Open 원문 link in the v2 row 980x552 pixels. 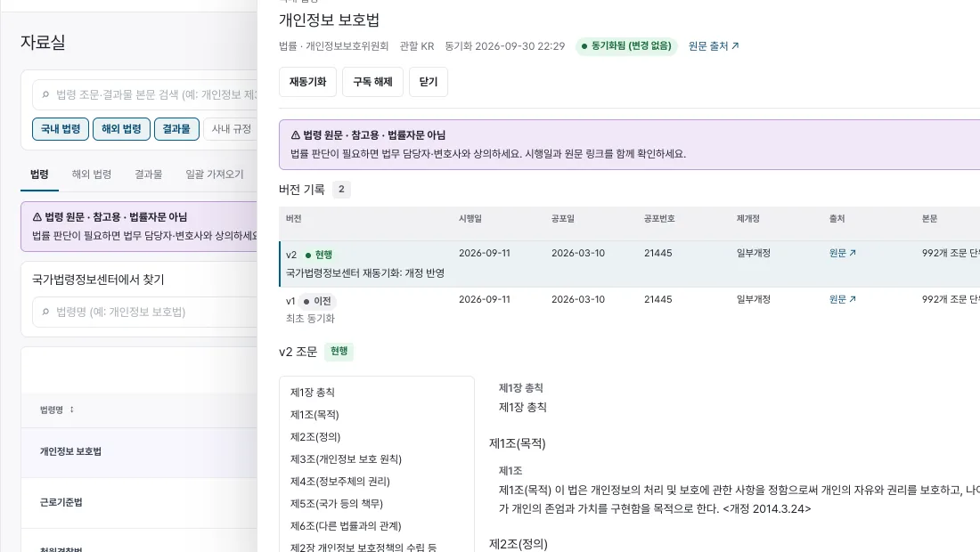[843, 253]
